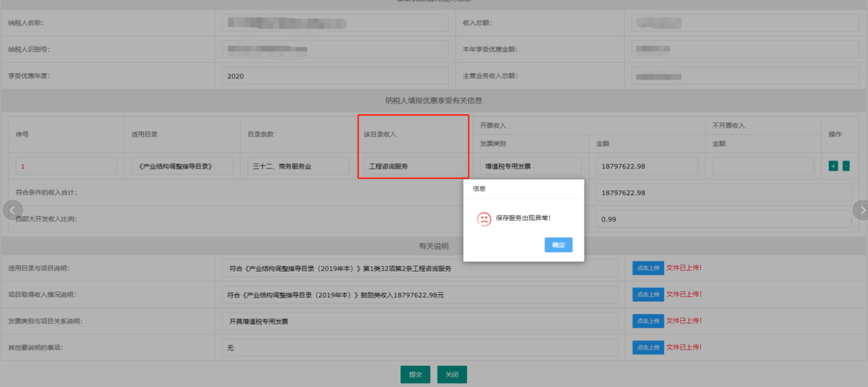868x387 pixels.
Task: Click the 本年享受优惠金额 input field
Action: pos(745,49)
